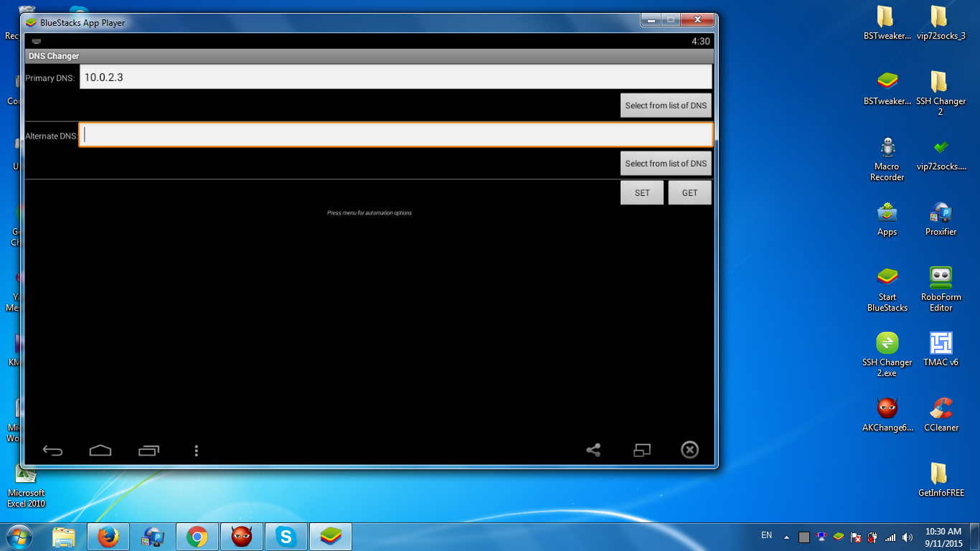
Task: Select the RoboForm Editor desktop icon
Action: point(941,289)
